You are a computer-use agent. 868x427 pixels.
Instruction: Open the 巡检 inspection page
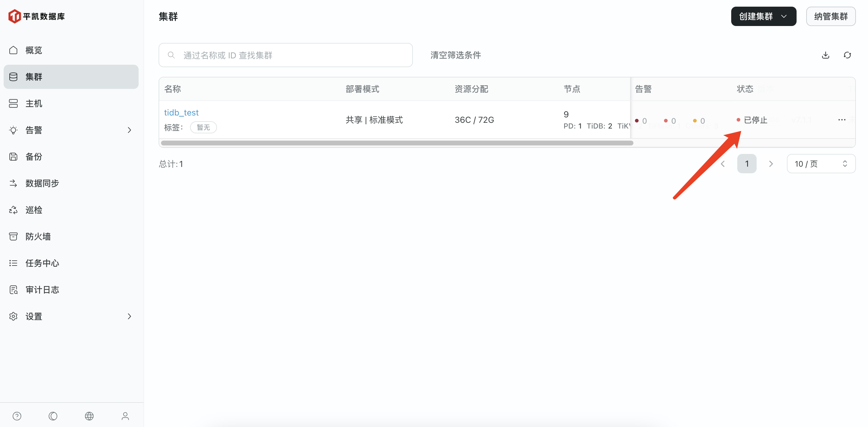click(x=34, y=210)
